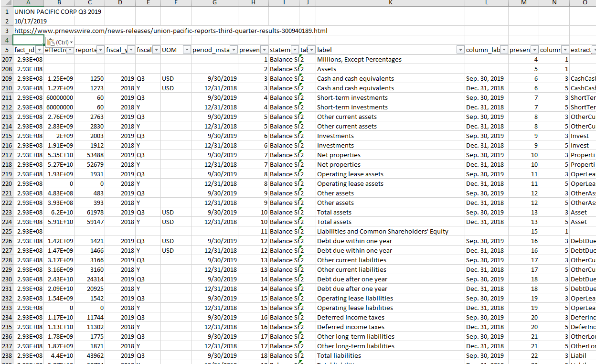Open the column_lab filter dropdown
The width and height of the screenshot is (596, 364).
coord(503,50)
